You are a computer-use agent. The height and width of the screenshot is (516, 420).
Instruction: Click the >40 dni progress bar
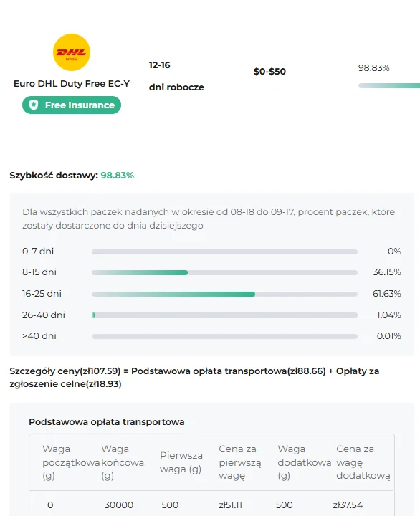pyautogui.click(x=224, y=336)
